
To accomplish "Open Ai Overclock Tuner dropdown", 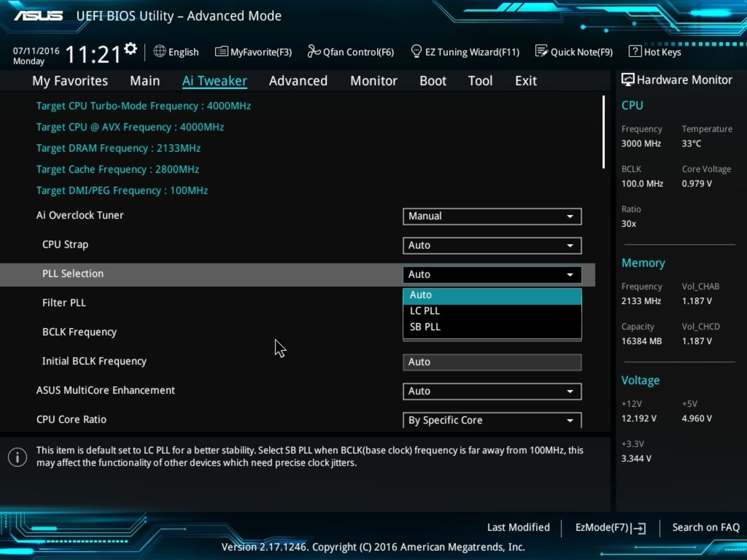I will [x=492, y=216].
